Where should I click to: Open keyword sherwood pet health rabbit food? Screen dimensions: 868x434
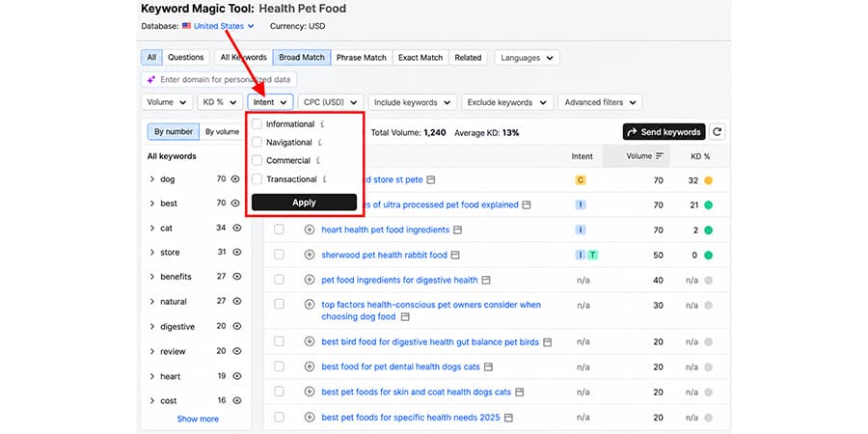(x=384, y=256)
